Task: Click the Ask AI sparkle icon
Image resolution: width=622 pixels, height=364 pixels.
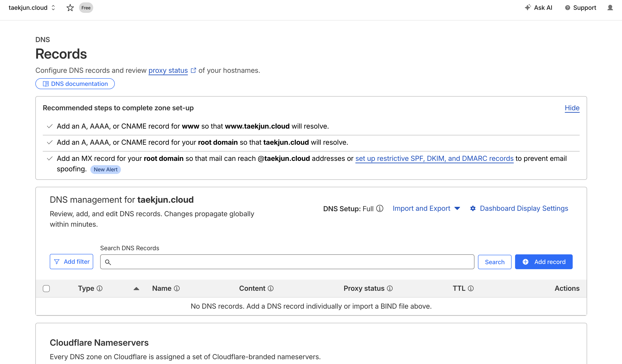Action: [527, 7]
